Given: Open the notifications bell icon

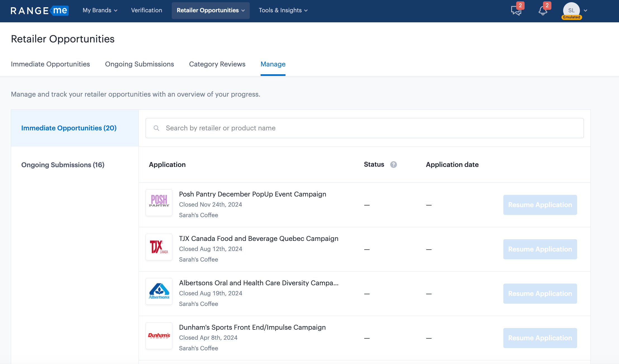Looking at the screenshot, I should 543,11.
